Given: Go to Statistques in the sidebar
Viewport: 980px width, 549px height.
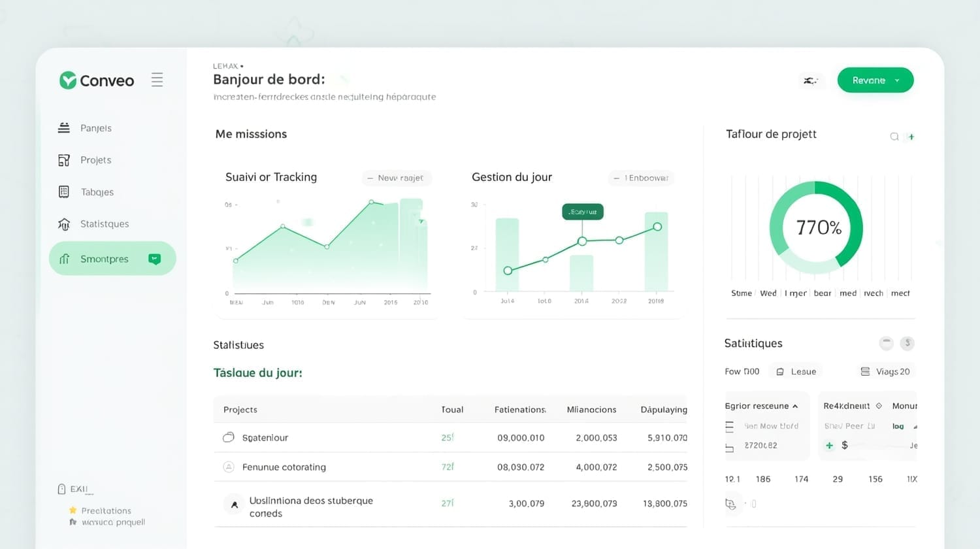Looking at the screenshot, I should 104,224.
